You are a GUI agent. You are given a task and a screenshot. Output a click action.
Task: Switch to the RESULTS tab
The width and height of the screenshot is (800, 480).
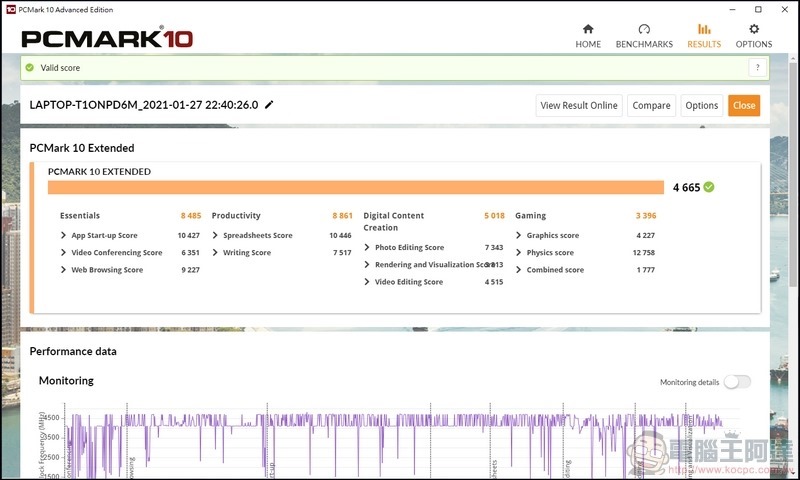click(704, 36)
